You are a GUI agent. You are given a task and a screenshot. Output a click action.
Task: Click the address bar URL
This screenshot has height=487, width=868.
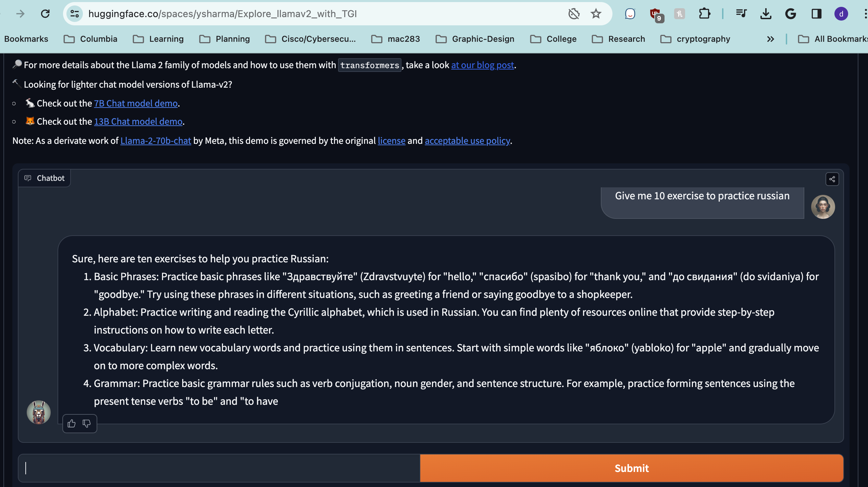click(223, 14)
